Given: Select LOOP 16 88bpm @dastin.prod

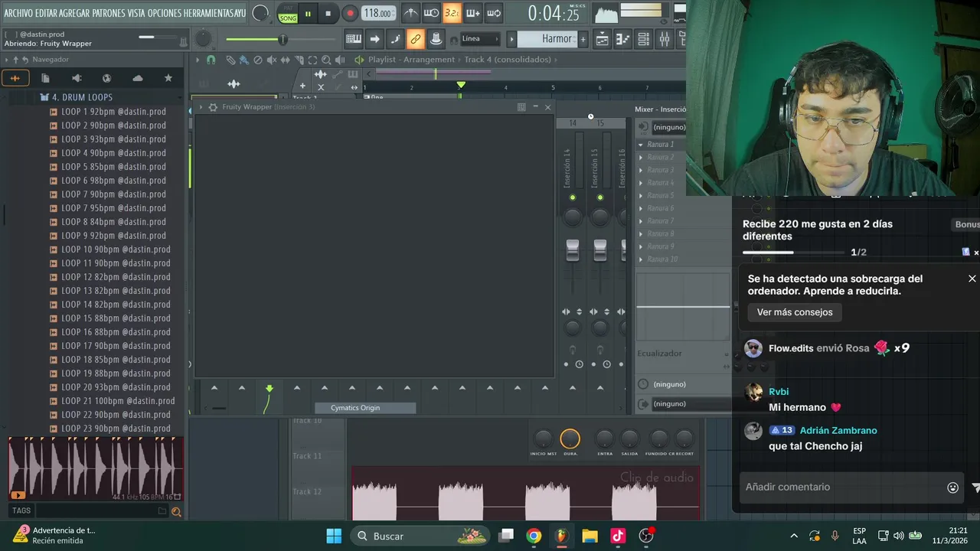Looking at the screenshot, I should click(116, 332).
